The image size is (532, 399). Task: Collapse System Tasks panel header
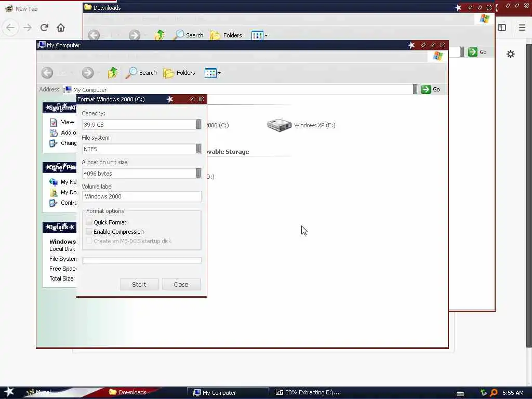coord(60,108)
